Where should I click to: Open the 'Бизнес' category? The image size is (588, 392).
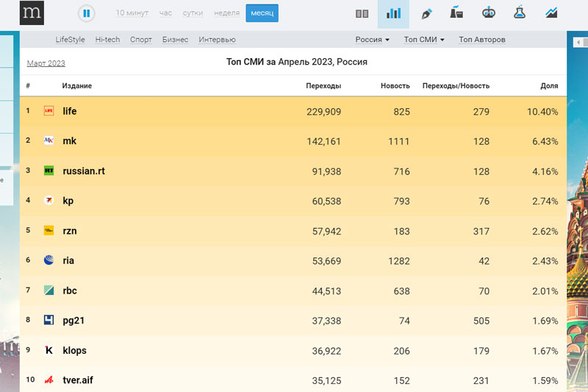pyautogui.click(x=175, y=40)
